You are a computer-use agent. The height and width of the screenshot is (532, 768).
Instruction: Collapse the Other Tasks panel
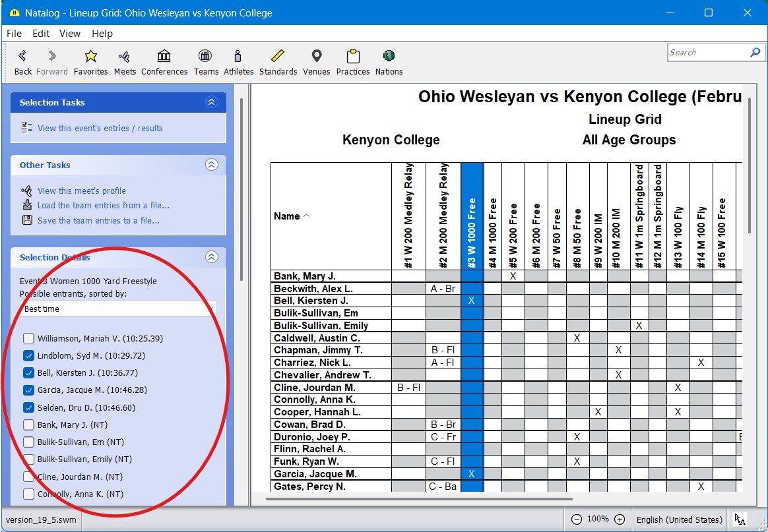coord(211,165)
